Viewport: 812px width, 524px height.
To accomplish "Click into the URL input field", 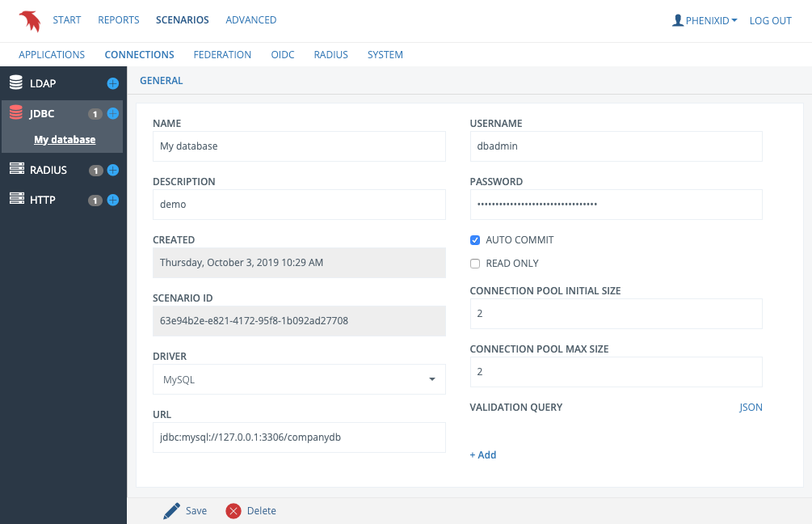I will [x=299, y=437].
